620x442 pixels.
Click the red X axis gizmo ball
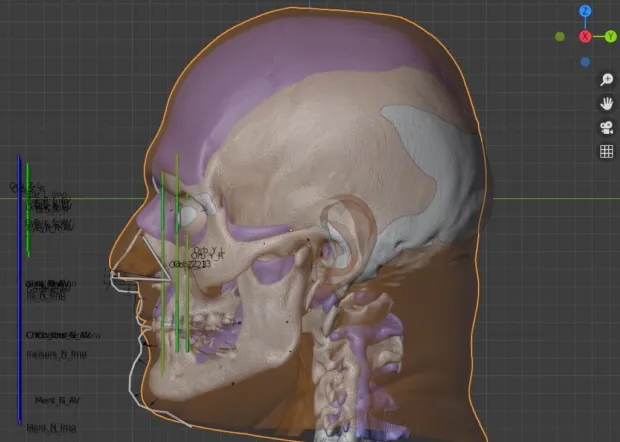[x=585, y=37]
